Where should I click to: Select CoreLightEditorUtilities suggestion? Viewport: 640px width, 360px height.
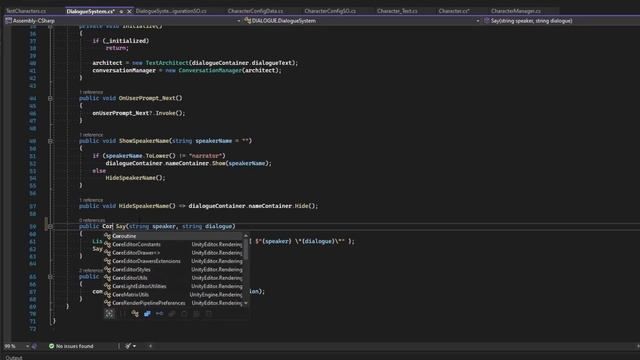point(173,286)
